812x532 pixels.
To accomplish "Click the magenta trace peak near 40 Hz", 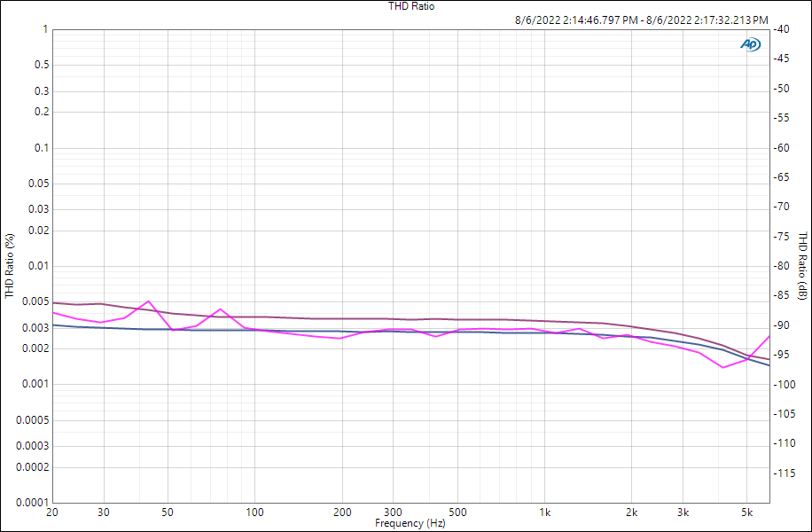I will (x=148, y=301).
